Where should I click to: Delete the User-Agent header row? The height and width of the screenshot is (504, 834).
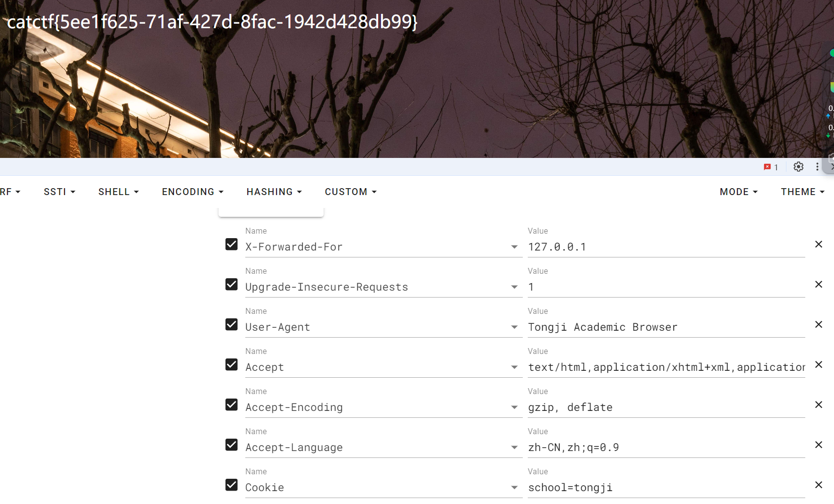819,324
